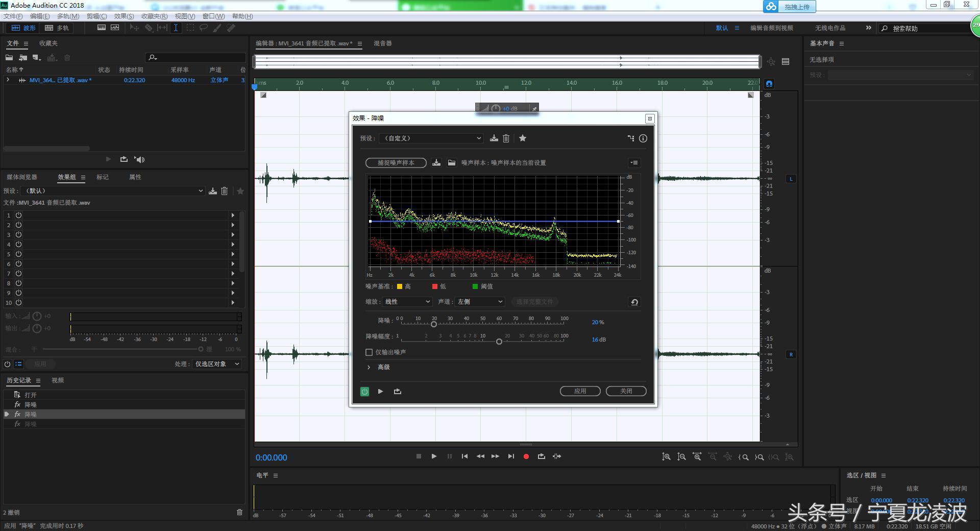The image size is (980, 531).
Task: Select the Time Selection tool
Action: [x=176, y=28]
